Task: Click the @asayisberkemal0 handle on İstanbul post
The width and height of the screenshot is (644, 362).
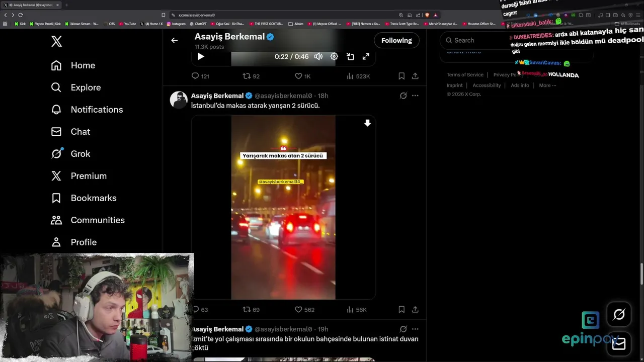Action: [x=283, y=96]
